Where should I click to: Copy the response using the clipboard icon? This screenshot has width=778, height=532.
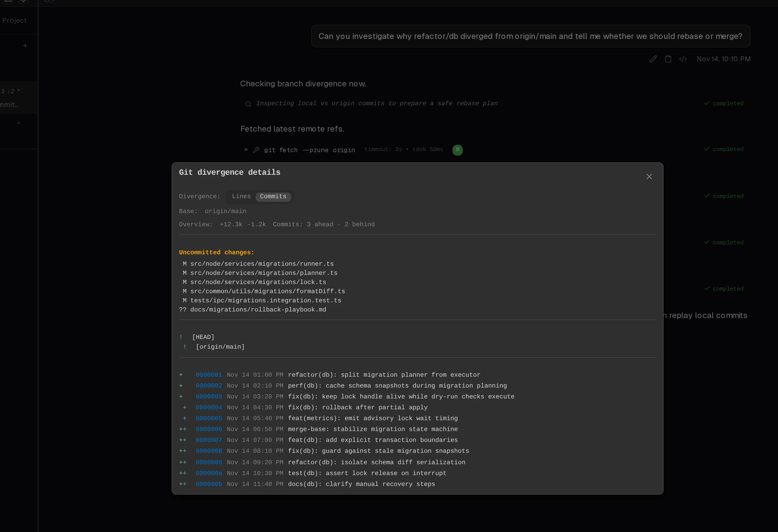(668, 59)
